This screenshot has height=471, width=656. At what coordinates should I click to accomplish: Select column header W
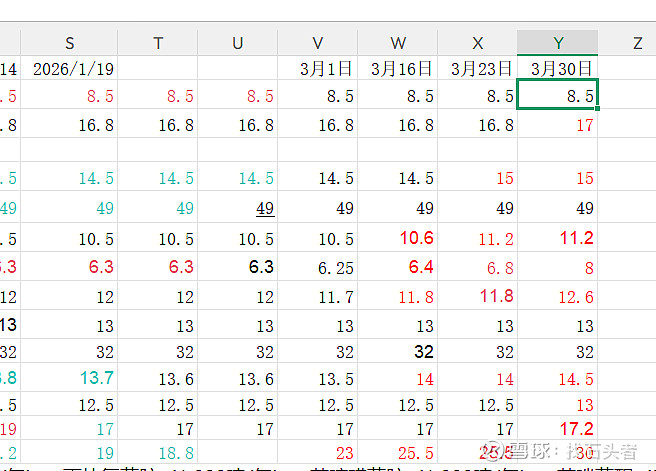pos(397,43)
